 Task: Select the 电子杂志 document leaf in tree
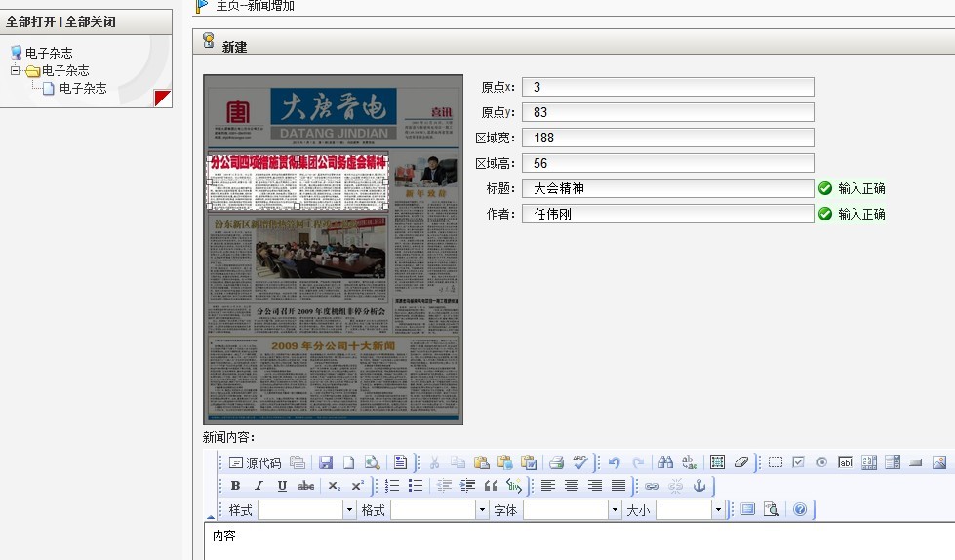pyautogui.click(x=82, y=88)
